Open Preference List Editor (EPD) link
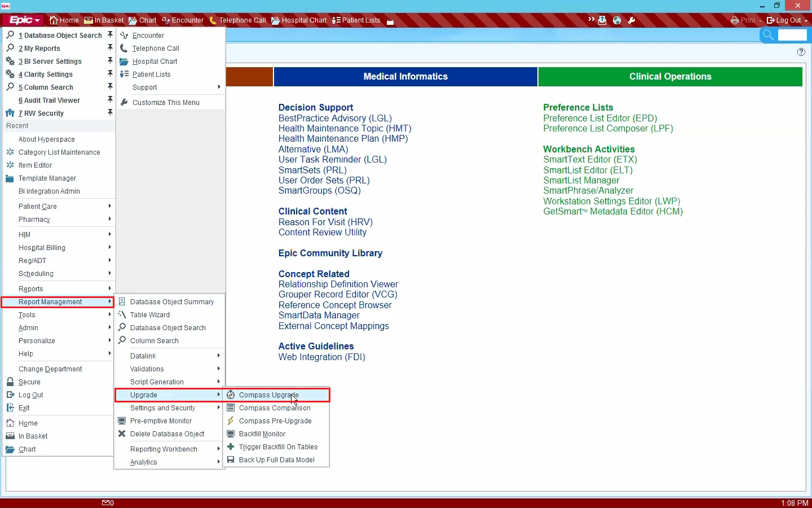The width and height of the screenshot is (812, 508). coord(600,119)
